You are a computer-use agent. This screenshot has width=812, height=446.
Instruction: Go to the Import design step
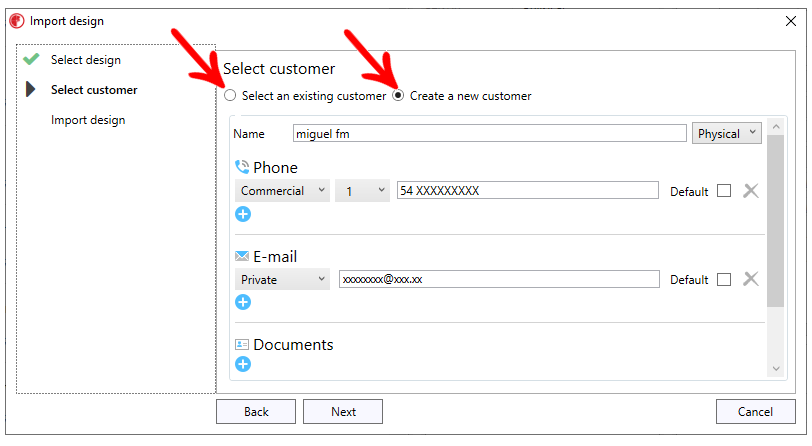tap(88, 120)
